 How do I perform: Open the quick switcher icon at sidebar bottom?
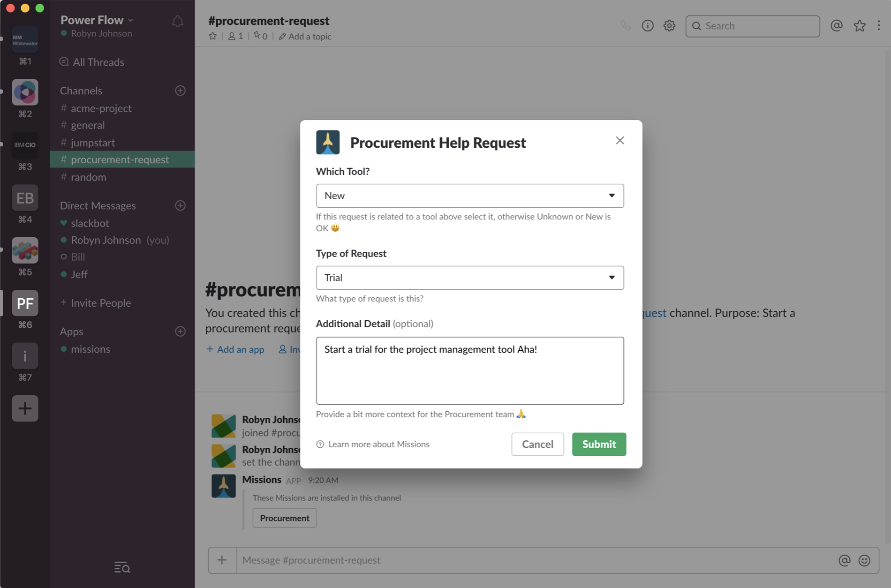tap(122, 567)
